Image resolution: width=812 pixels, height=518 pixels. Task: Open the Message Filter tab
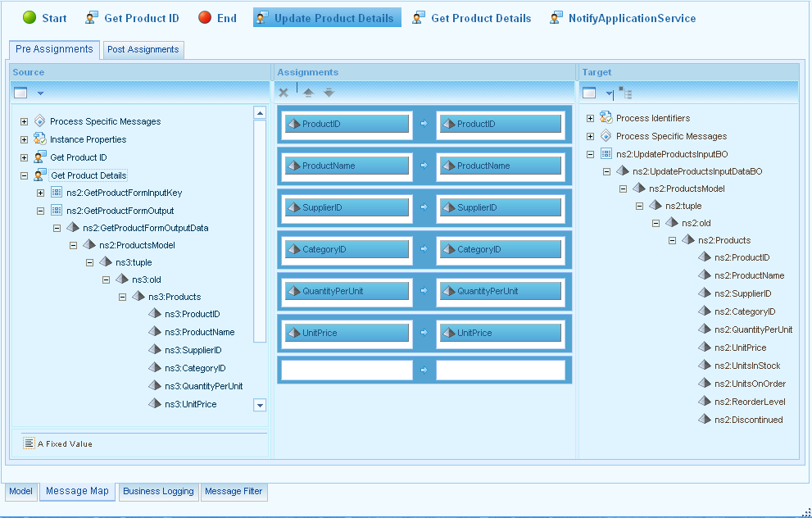(x=234, y=492)
